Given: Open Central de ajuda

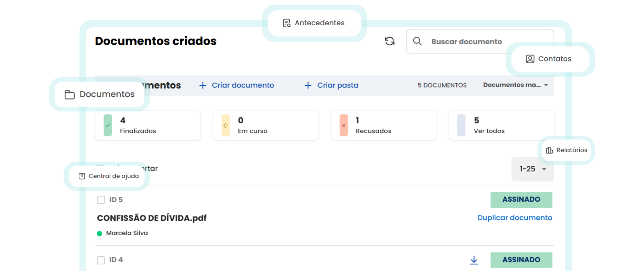Looking at the screenshot, I should click(x=109, y=176).
